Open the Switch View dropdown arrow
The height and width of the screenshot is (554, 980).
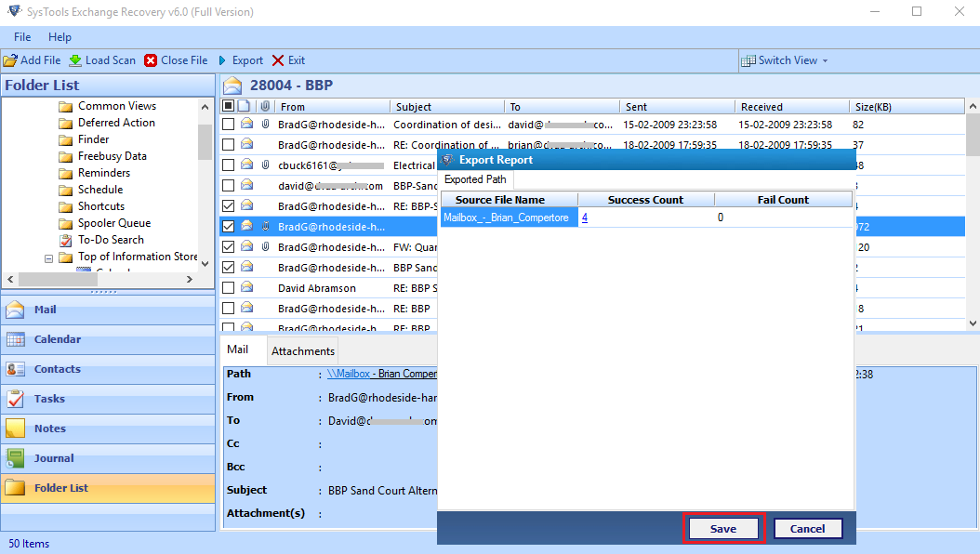(x=825, y=60)
